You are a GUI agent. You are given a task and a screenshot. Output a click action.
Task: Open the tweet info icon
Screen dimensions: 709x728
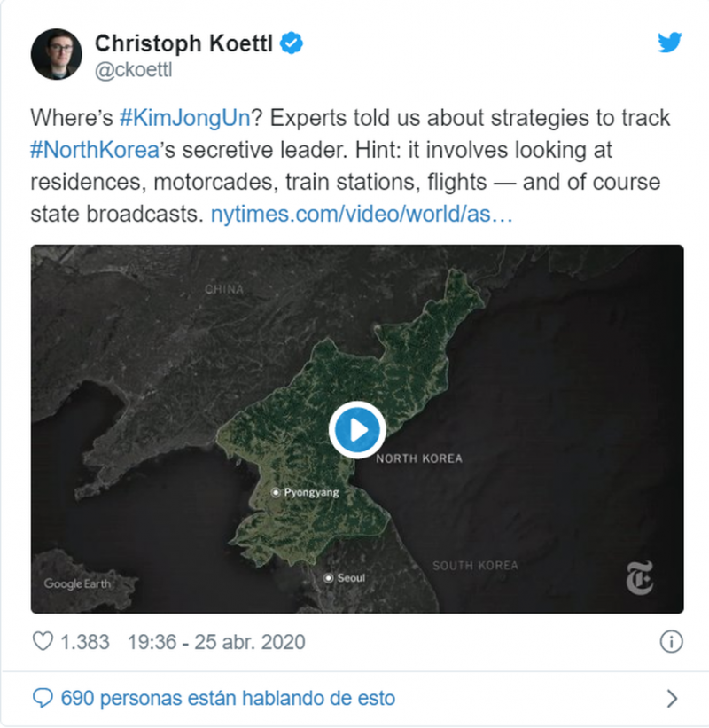click(671, 641)
